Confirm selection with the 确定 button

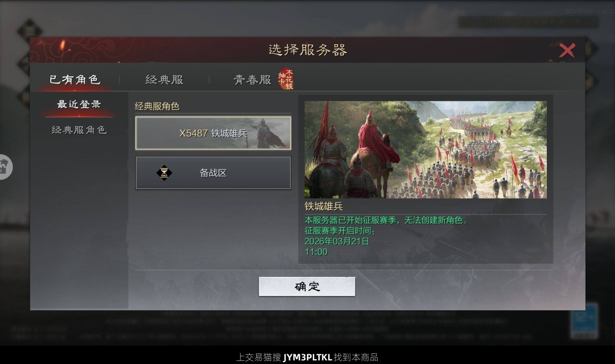307,287
